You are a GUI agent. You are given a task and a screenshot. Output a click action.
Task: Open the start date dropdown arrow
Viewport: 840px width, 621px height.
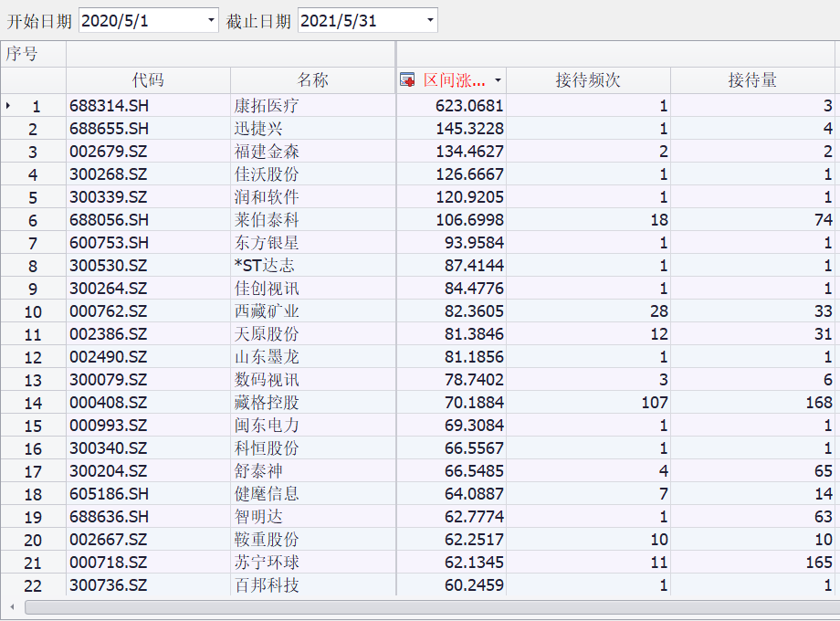tap(211, 20)
